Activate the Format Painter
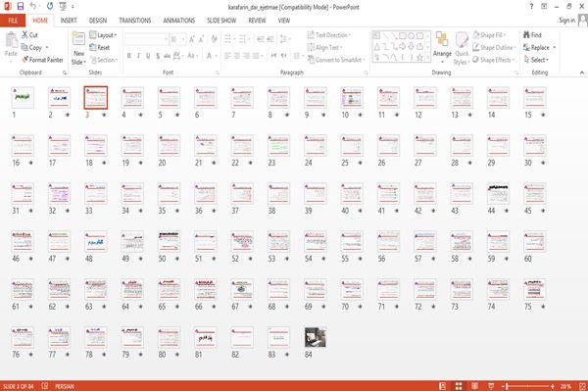Viewport: 588px width, 391px height. pos(42,60)
